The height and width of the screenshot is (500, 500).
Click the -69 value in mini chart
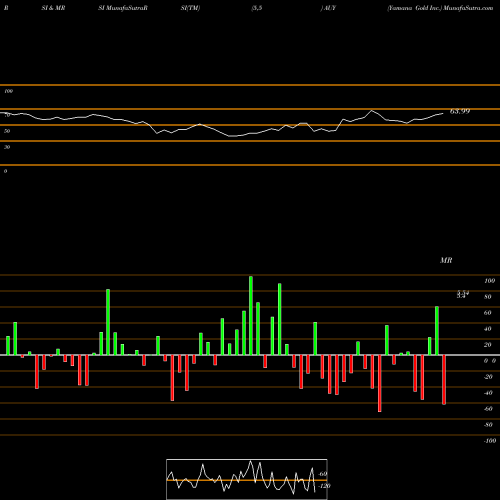pyautogui.click(x=323, y=474)
